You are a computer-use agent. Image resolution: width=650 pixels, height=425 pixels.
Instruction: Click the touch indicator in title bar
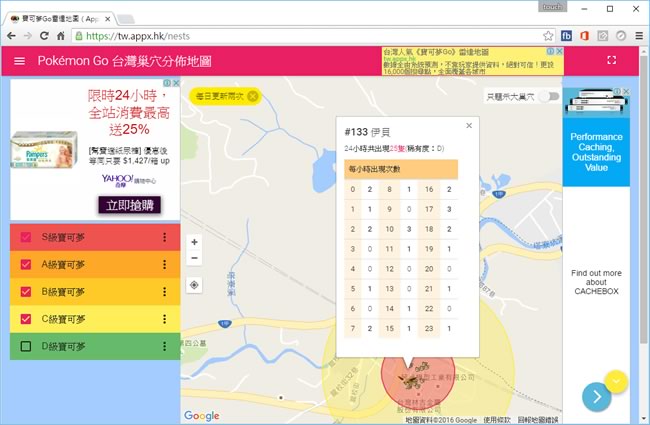click(552, 7)
